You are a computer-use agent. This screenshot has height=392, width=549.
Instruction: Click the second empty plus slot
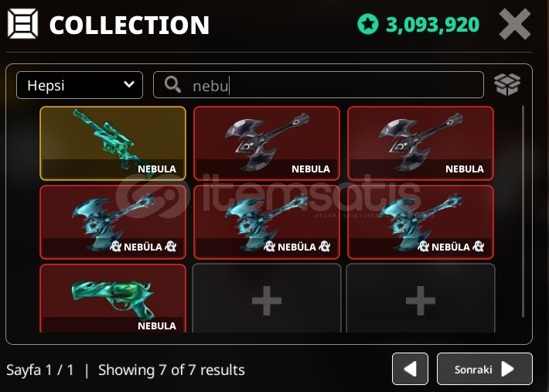click(x=421, y=298)
